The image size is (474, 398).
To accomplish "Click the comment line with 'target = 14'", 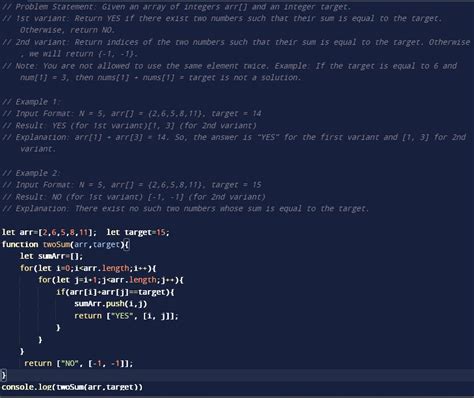I will (132, 114).
